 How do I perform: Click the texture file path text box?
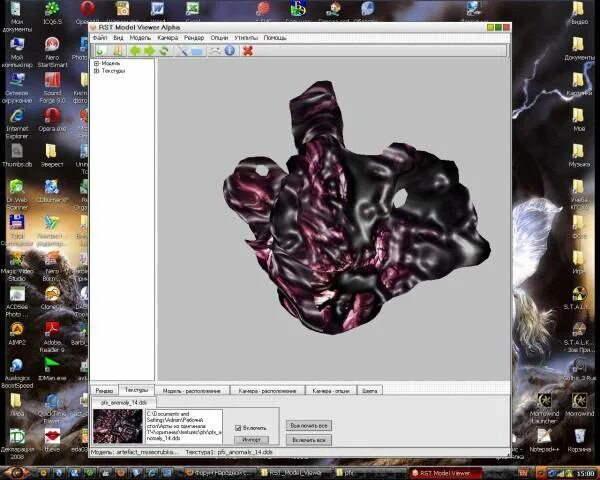[x=184, y=426]
